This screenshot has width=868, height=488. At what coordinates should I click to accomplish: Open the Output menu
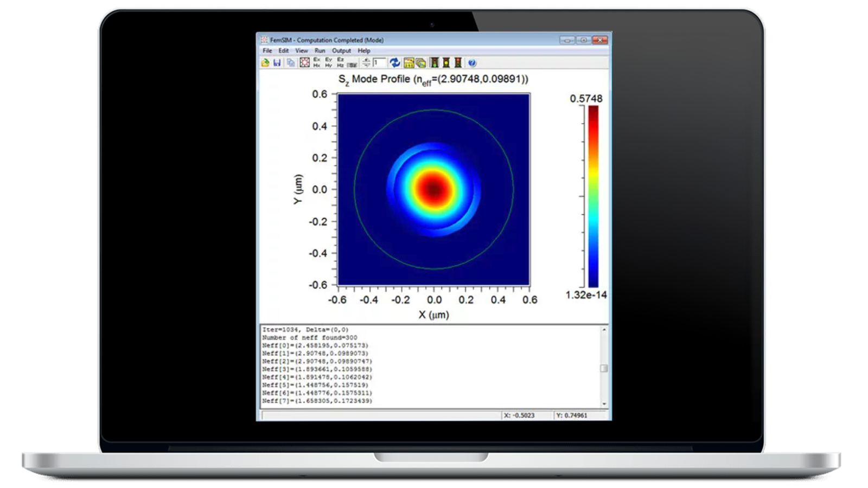tap(341, 50)
